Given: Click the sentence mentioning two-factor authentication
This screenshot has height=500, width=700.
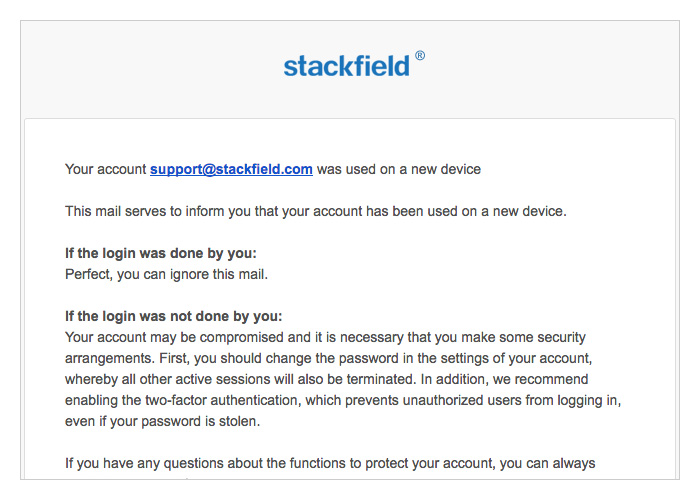Looking at the screenshot, I should click(343, 400).
